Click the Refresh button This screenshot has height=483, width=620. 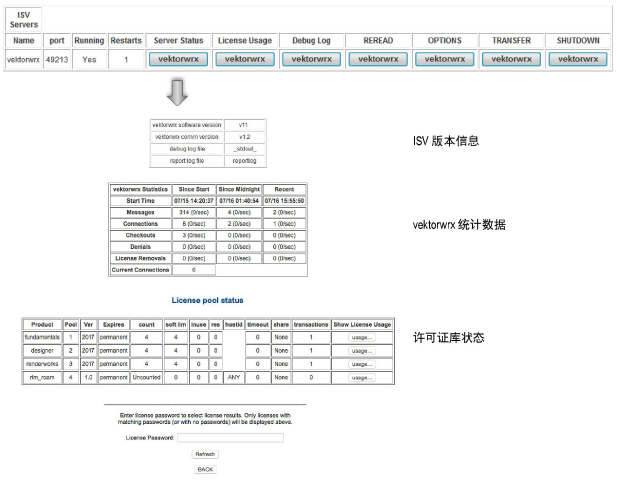pyautogui.click(x=205, y=454)
